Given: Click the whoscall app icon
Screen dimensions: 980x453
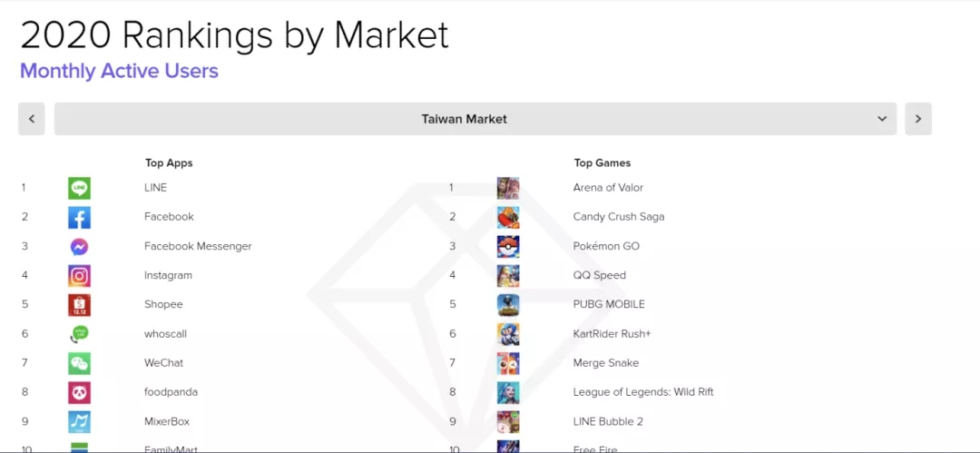Looking at the screenshot, I should click(x=79, y=334).
